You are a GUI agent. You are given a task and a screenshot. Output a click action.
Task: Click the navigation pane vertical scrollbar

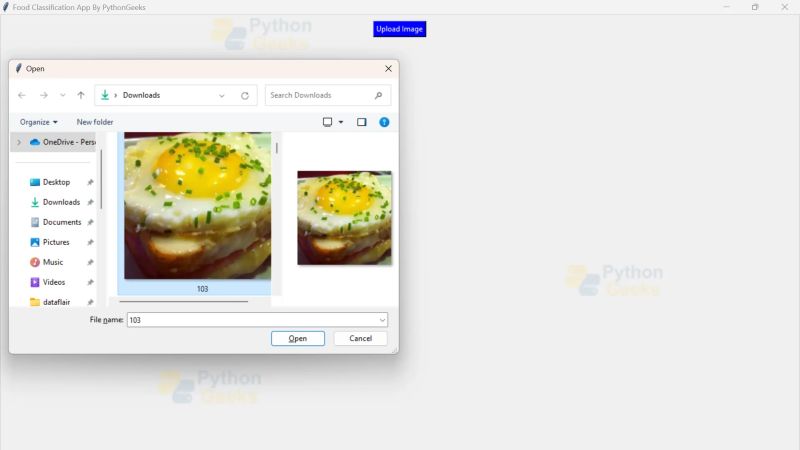(101, 179)
